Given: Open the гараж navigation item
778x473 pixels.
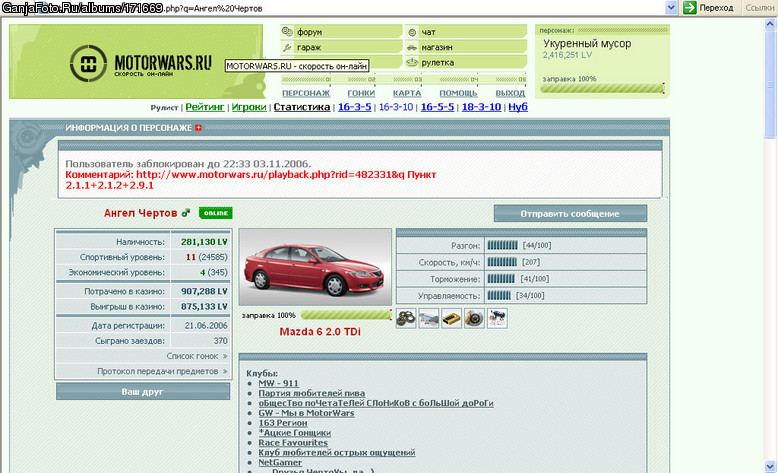Looking at the screenshot, I should [341, 47].
